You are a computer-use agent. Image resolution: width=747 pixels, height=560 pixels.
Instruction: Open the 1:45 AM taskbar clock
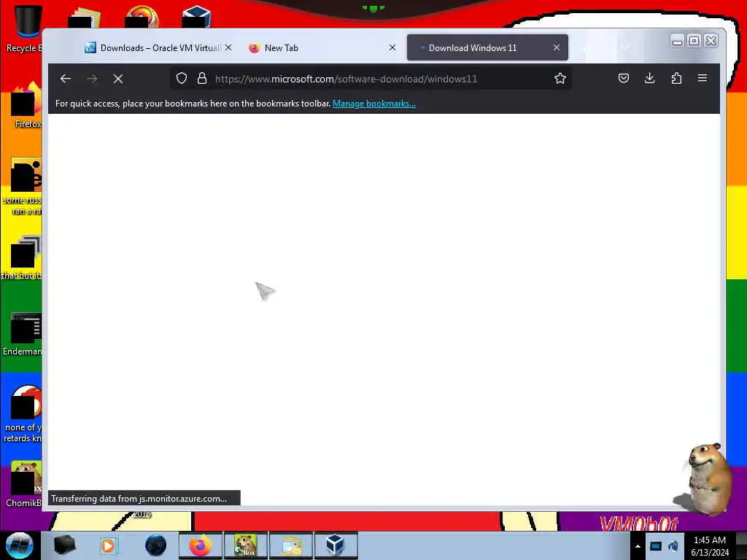pyautogui.click(x=710, y=546)
